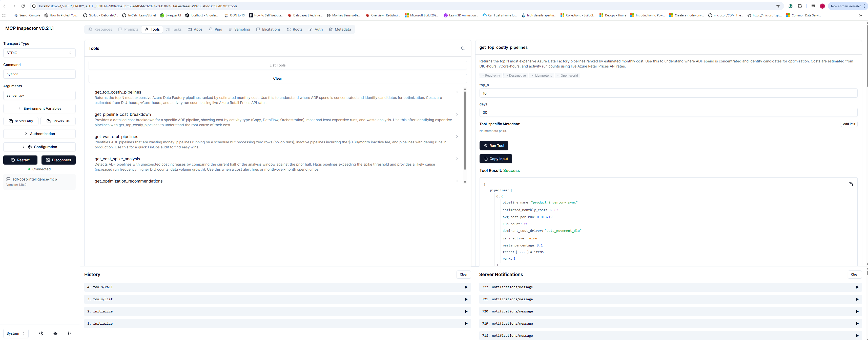Restart the server connection

coord(20,160)
